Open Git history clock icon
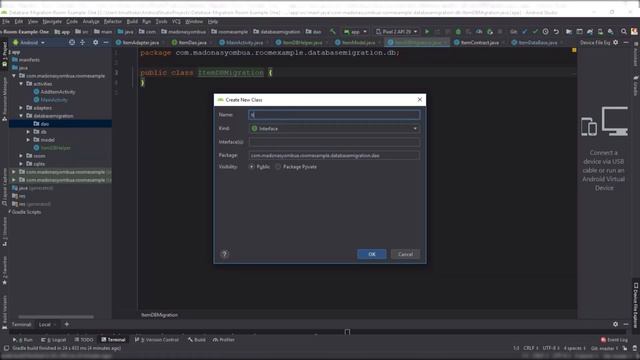Screen dimensions: 640x360 pos(545,31)
